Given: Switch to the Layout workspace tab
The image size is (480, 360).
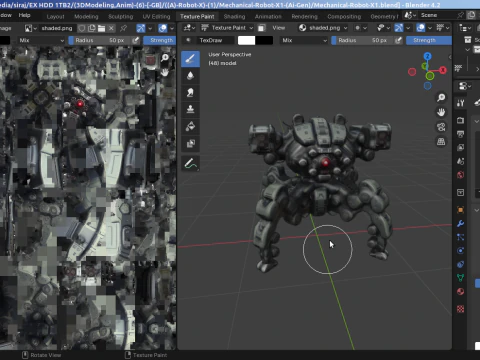Looking at the screenshot, I should tap(55, 16).
